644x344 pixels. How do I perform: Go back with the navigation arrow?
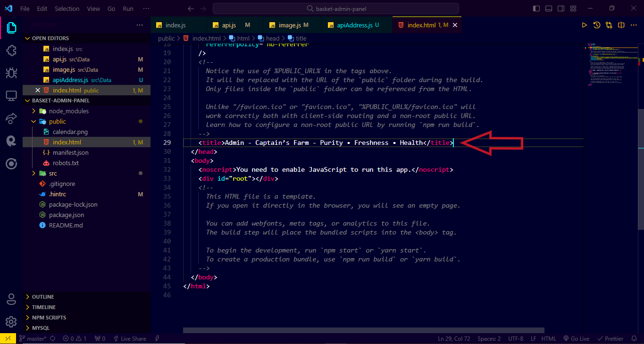191,8
